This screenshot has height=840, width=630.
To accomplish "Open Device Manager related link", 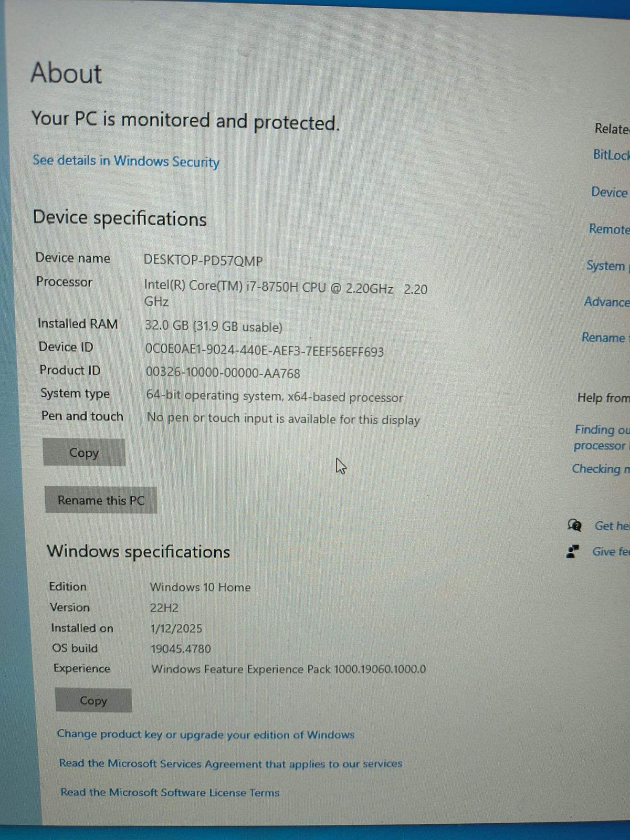I will coord(610,192).
